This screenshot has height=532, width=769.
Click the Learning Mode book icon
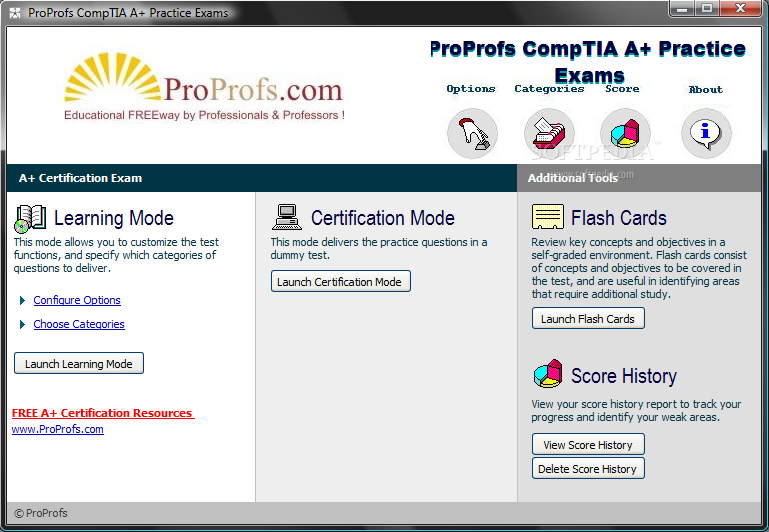(30, 219)
